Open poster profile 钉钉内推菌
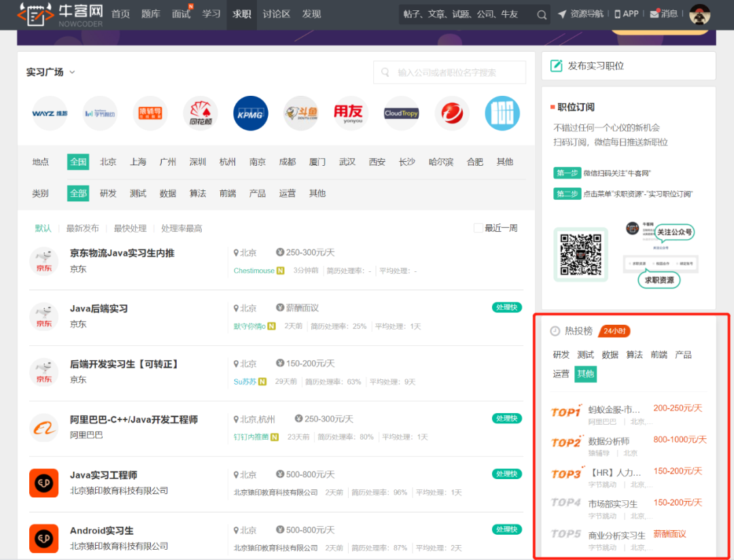Image resolution: width=734 pixels, height=560 pixels. [251, 437]
